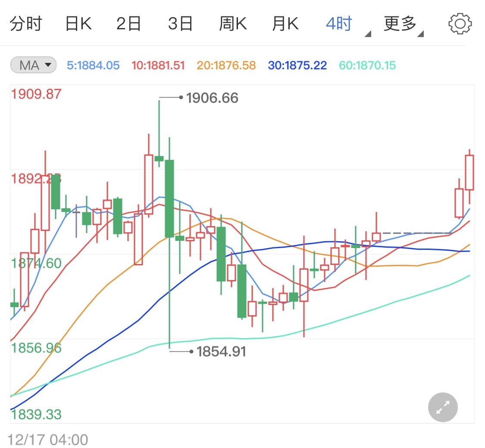Select the 2日 tab

tap(128, 24)
